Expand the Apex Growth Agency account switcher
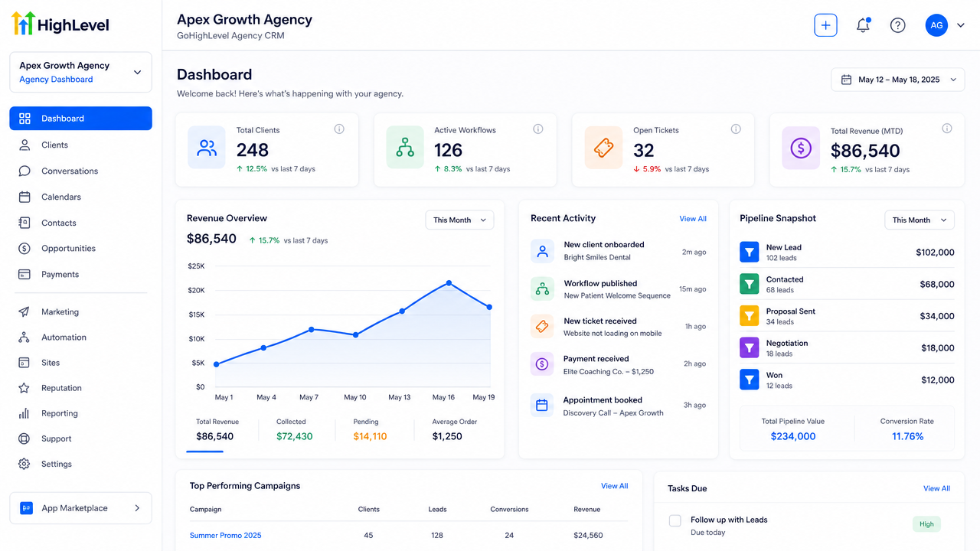The height and width of the screenshot is (551, 980). tap(80, 72)
